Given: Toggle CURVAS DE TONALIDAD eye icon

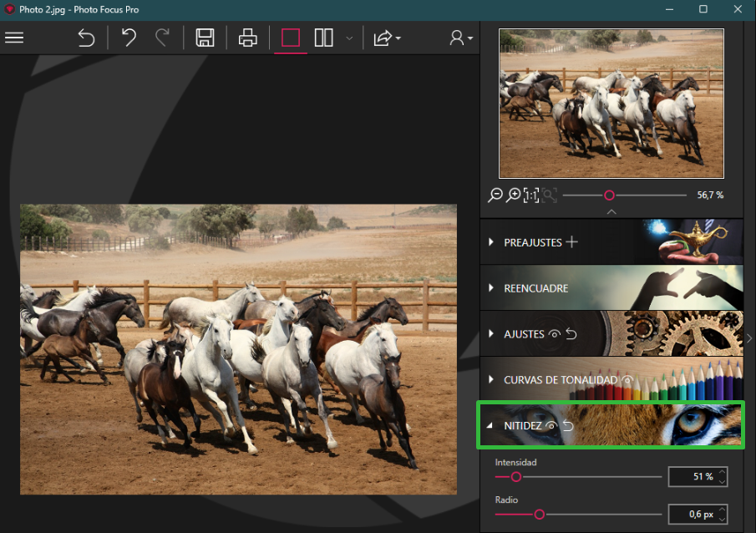Looking at the screenshot, I should 627,379.
